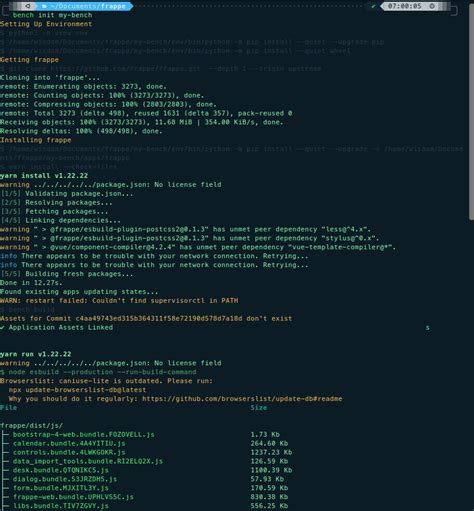Select controls.bundle.4LWKGOKR.js file entry
Screen dimensions: 474x511
pyautogui.click(x=69, y=452)
